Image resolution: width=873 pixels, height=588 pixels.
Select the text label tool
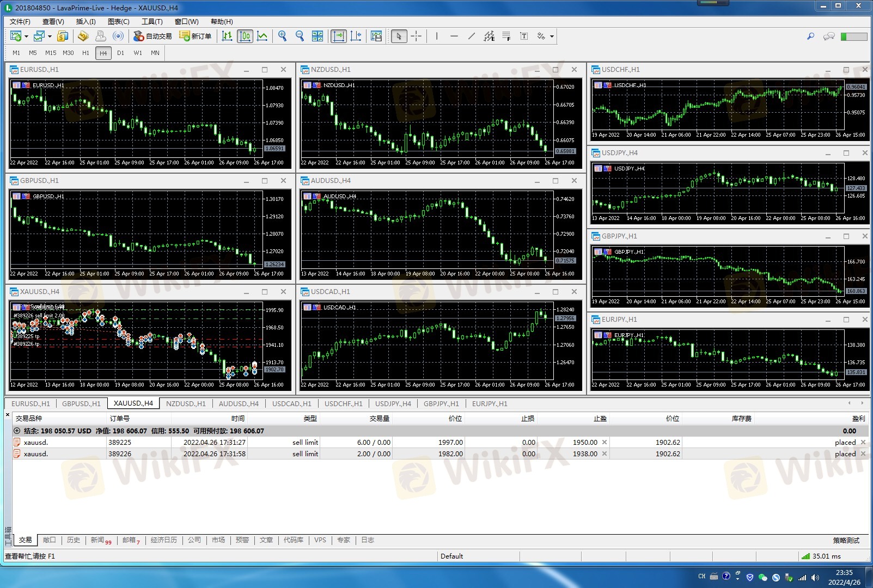524,36
